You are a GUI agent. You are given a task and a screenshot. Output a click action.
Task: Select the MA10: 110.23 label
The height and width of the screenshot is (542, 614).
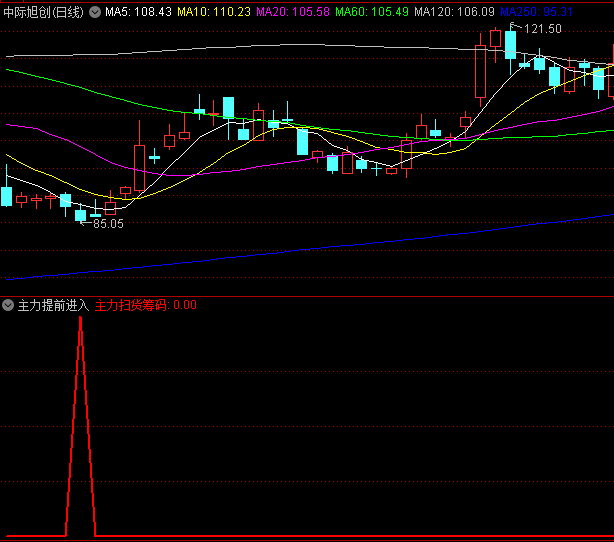click(214, 12)
